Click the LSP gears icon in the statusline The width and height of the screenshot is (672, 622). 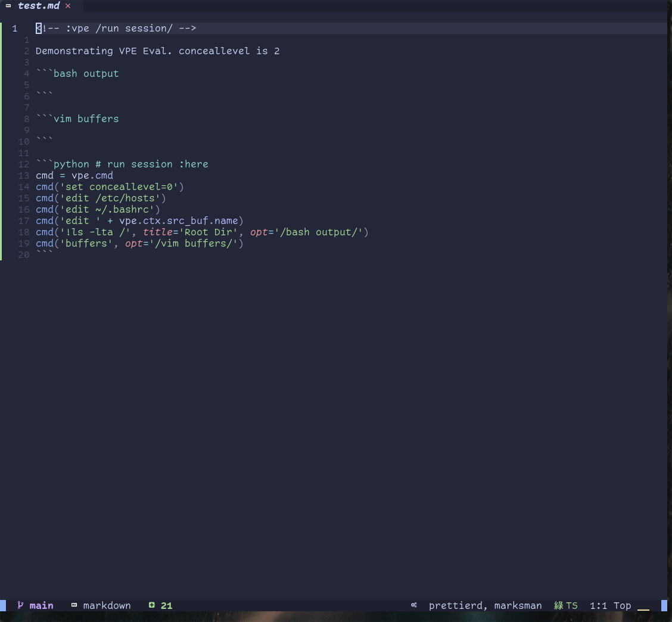(x=414, y=605)
